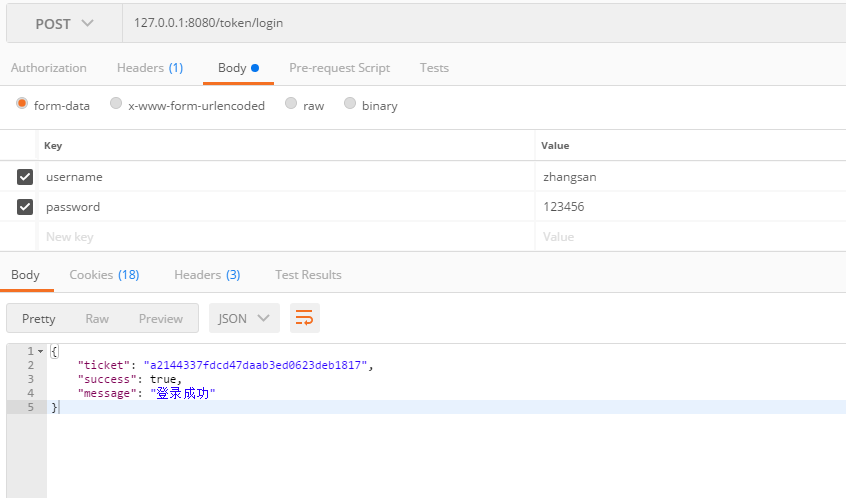The height and width of the screenshot is (498, 846).
Task: Switch response view to Raw
Action: [x=97, y=319]
